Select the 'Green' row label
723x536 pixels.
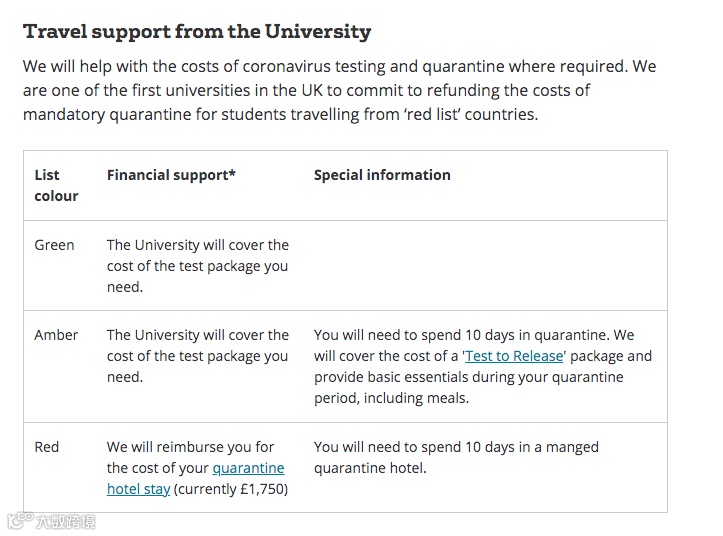click(x=54, y=245)
